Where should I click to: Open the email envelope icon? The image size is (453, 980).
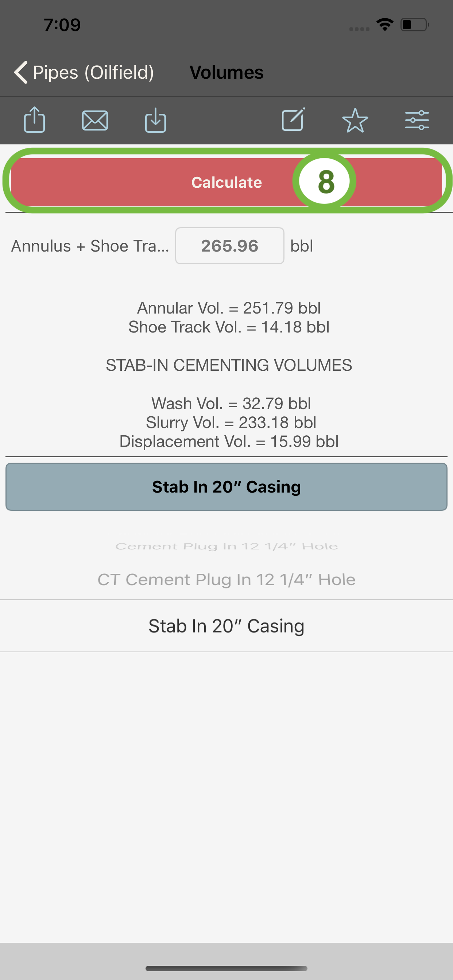click(x=95, y=121)
